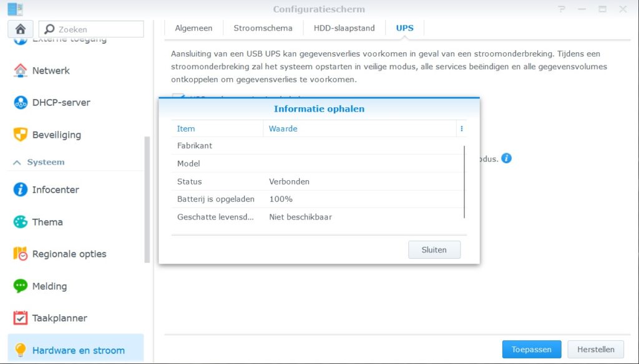Screen dimensions: 639x364
Task: Click the Sluiten button
Action: point(434,250)
